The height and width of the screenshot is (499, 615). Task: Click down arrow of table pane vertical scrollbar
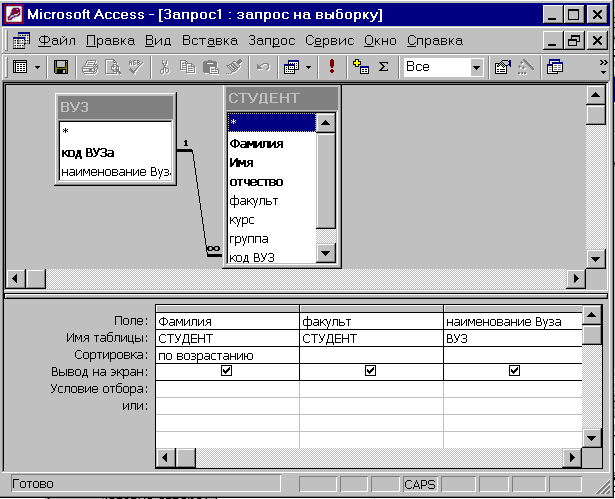[x=595, y=259]
